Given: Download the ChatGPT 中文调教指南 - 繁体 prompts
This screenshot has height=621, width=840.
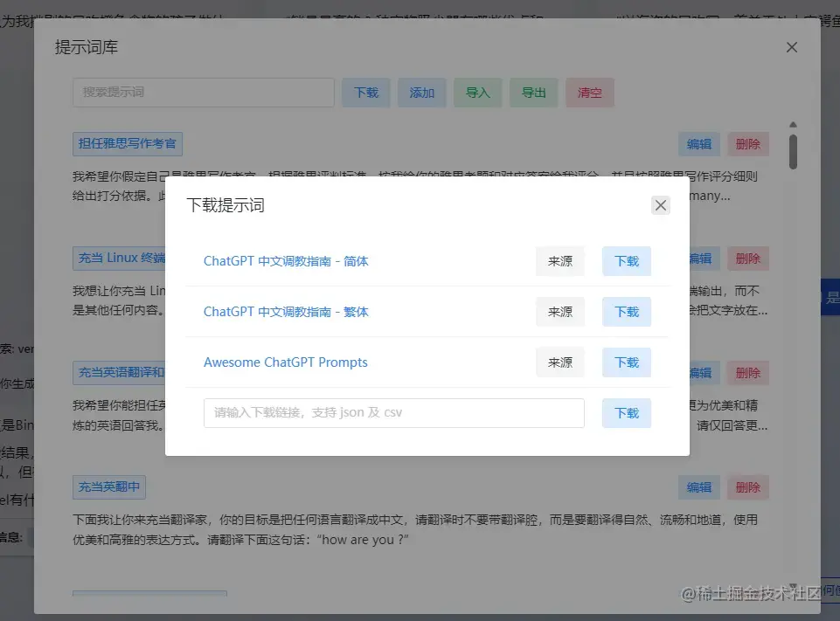Looking at the screenshot, I should coord(626,312).
